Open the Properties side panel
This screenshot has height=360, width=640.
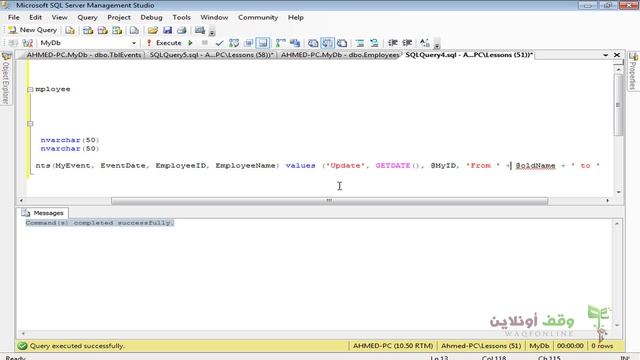[x=633, y=71]
